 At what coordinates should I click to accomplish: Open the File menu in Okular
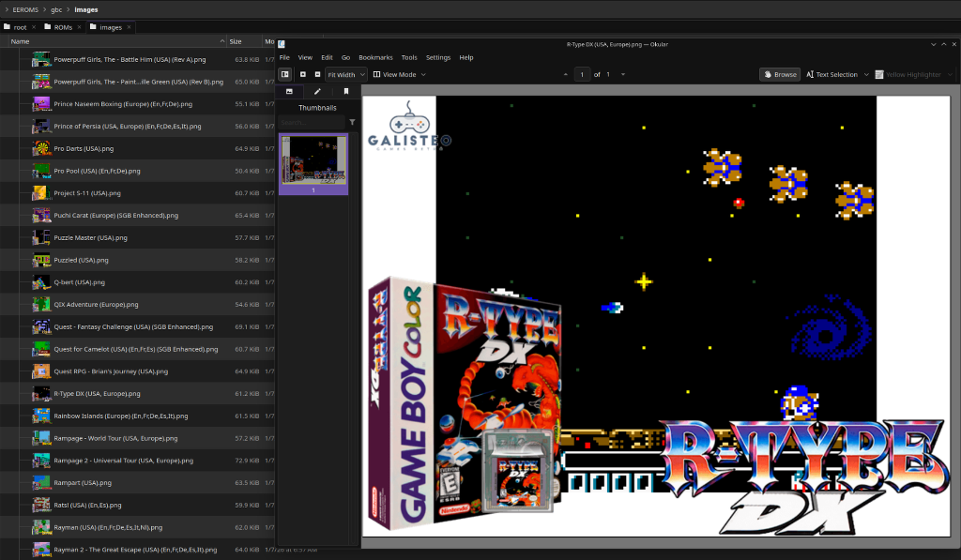pos(284,57)
